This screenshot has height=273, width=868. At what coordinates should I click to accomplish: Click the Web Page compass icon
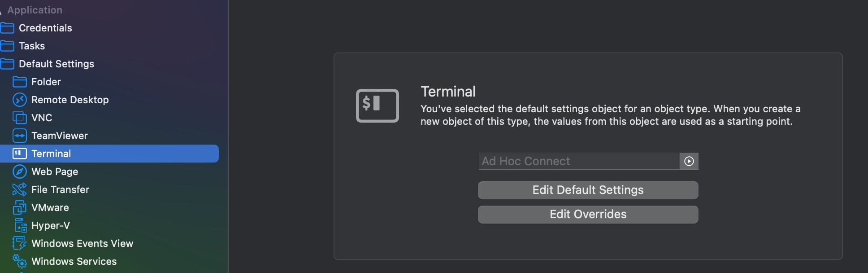pyautogui.click(x=20, y=172)
